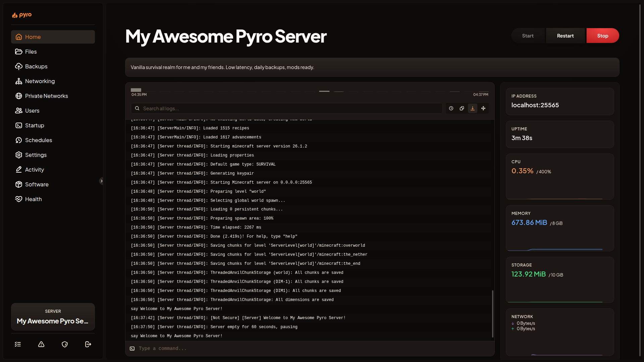This screenshot has height=362, width=644.
Task: Click the Start server button
Action: coord(528,36)
